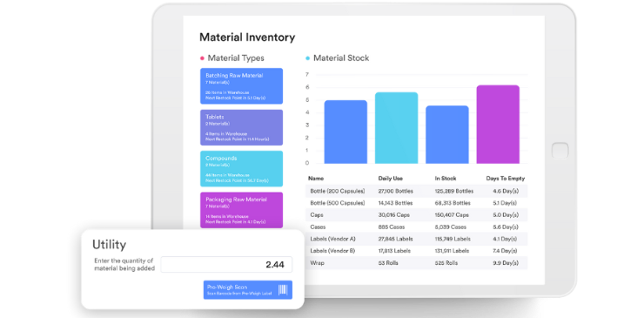Click the light blue chart bar

pos(396,128)
